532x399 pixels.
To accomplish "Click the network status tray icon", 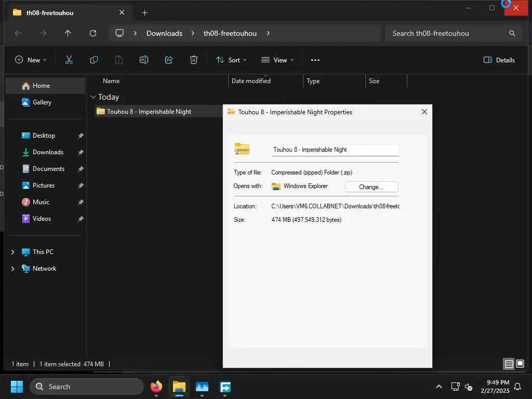I will (455, 387).
